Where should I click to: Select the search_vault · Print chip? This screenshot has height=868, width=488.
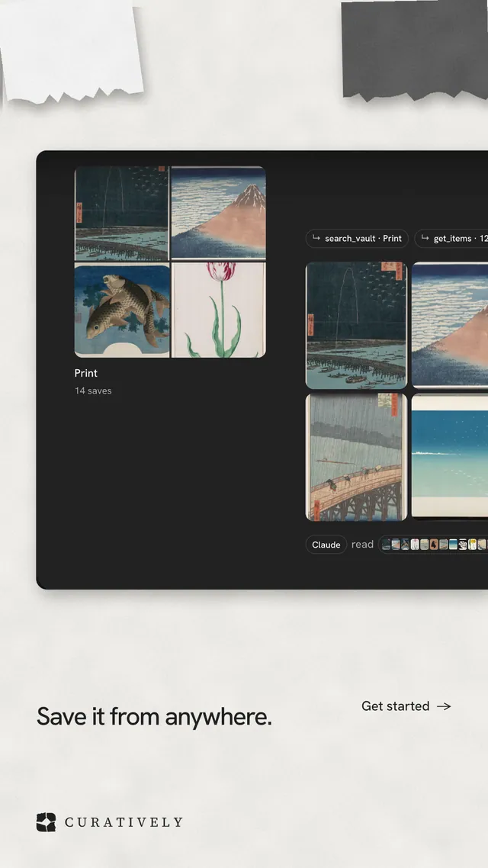(x=357, y=238)
